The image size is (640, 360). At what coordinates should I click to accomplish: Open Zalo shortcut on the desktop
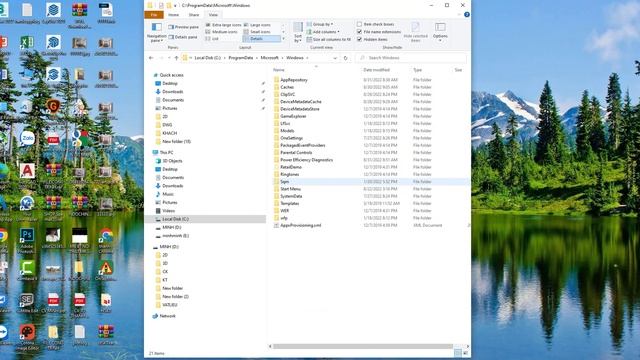point(27,141)
